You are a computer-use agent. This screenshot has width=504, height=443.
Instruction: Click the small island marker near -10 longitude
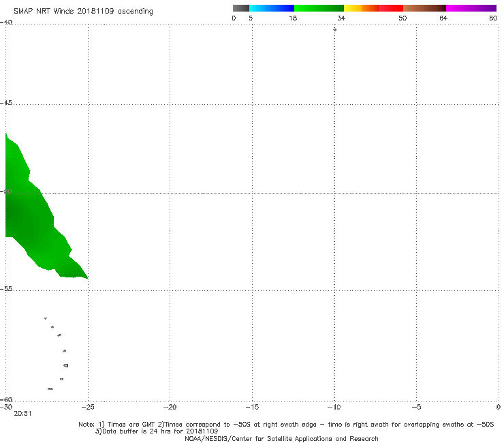(x=334, y=29)
